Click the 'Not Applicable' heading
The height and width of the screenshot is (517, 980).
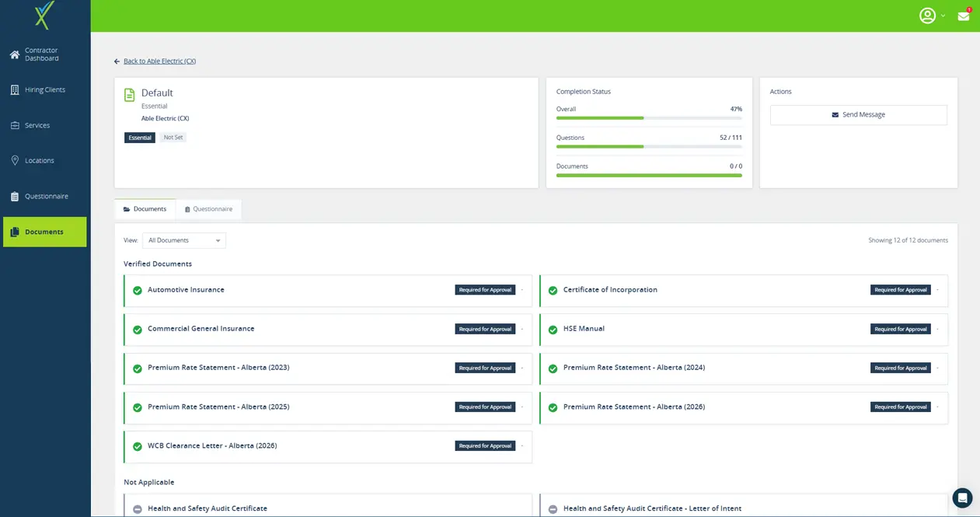coord(149,483)
